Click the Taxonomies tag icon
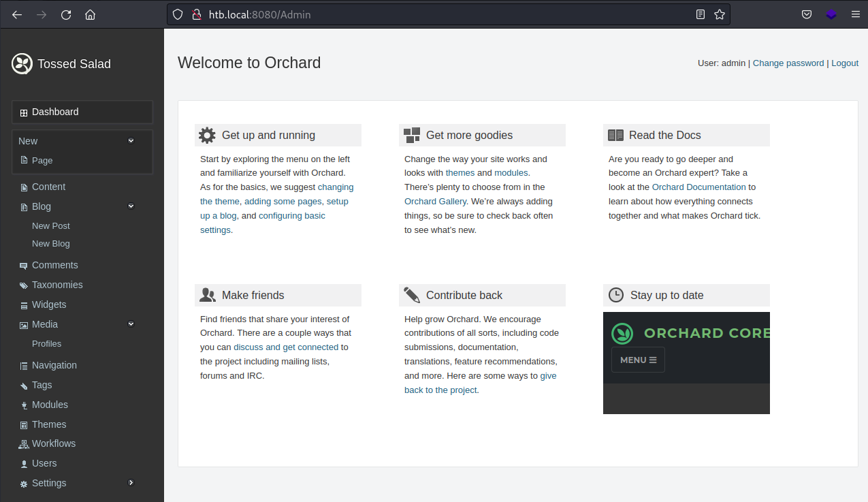Viewport: 868px width, 502px height. point(24,285)
